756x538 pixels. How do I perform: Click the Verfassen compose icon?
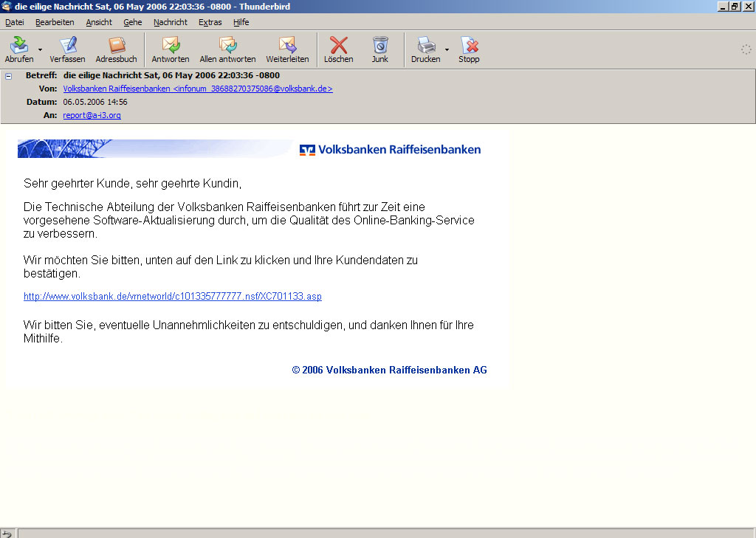[67, 45]
